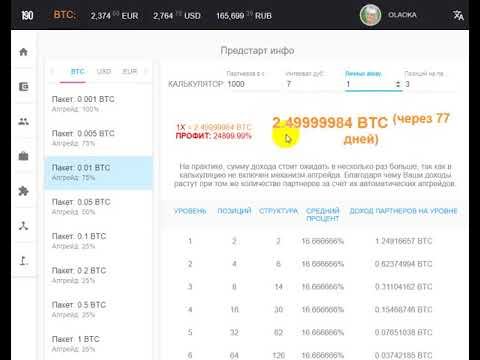Click the 0.31104162 BTC income cell
The image size is (480, 360).
click(x=403, y=287)
